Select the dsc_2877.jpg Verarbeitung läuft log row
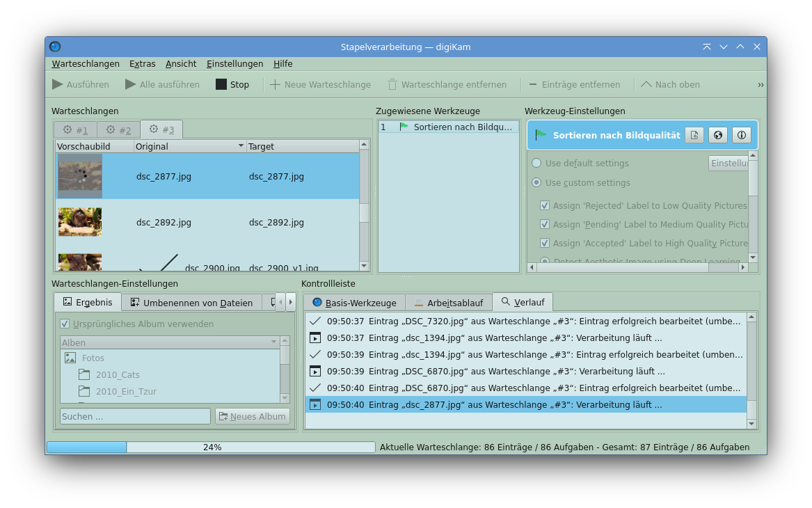 [x=525, y=404]
